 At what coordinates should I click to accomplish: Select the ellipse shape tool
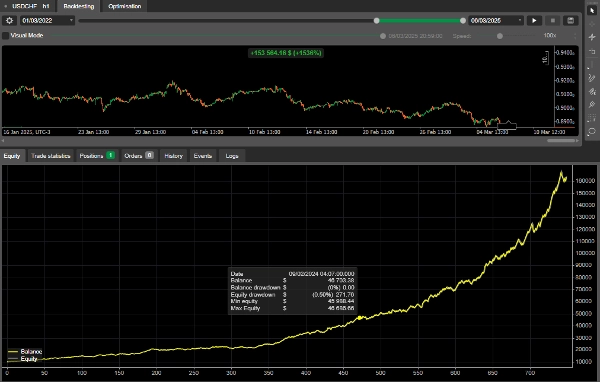point(592,132)
